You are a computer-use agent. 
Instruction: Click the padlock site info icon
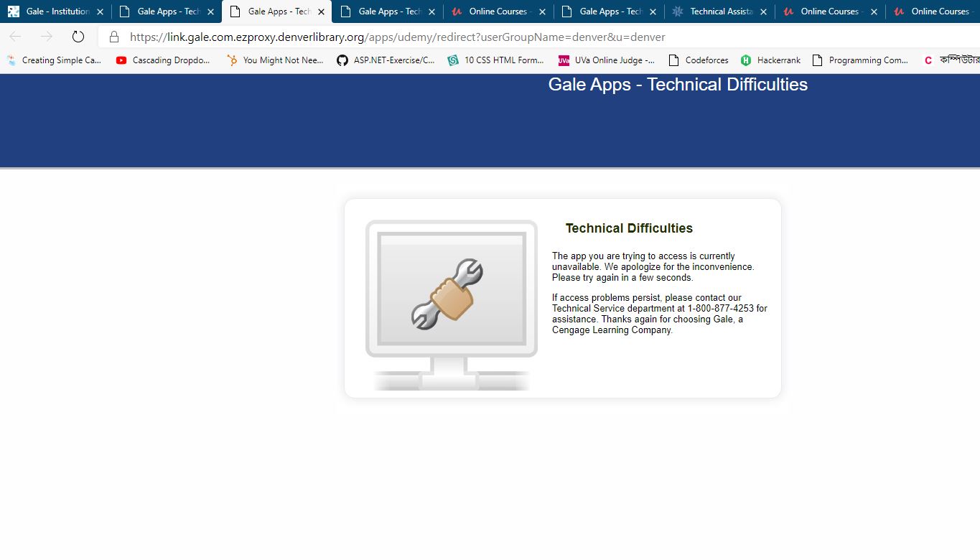click(x=114, y=37)
